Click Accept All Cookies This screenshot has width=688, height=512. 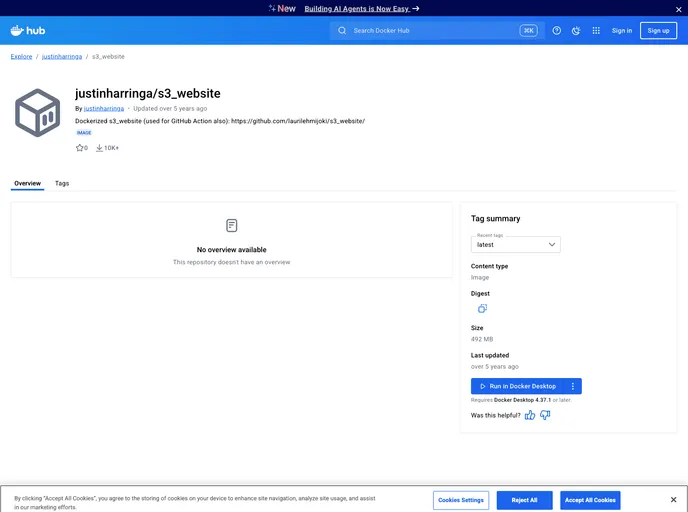[x=590, y=500]
